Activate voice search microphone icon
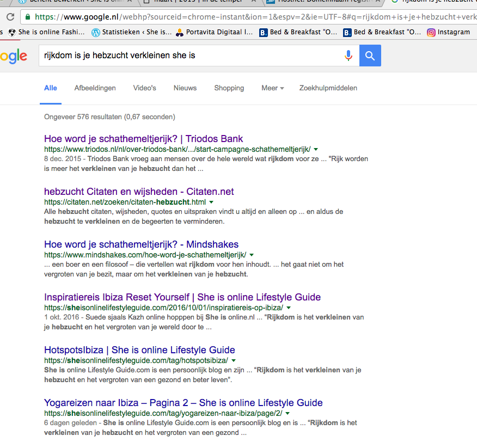The image size is (477, 448). (x=348, y=56)
